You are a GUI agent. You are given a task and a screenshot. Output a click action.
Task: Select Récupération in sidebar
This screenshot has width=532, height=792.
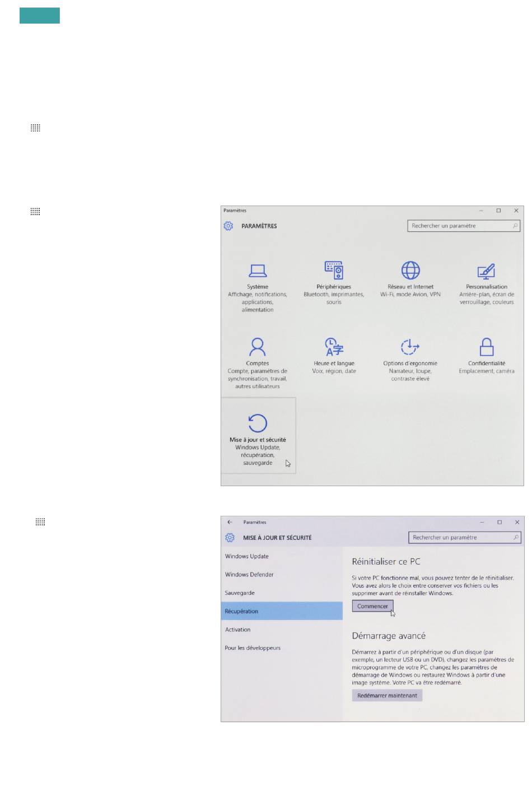click(x=242, y=611)
